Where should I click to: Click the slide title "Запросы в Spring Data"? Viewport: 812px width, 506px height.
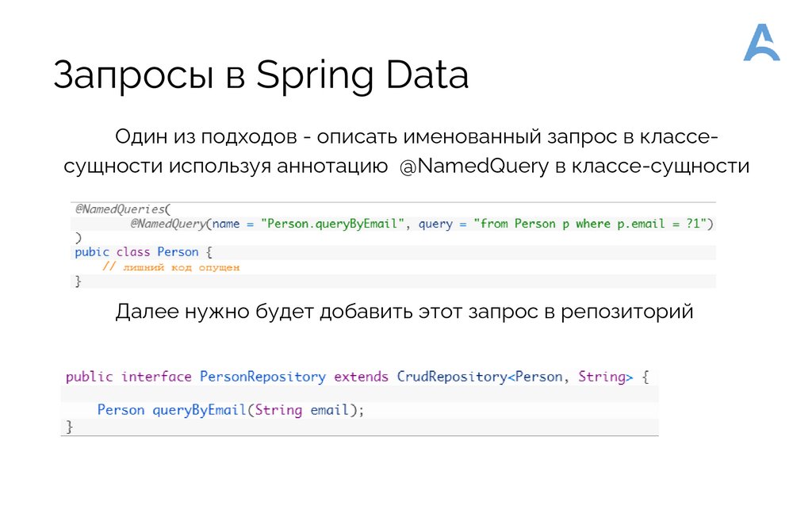[x=261, y=76]
